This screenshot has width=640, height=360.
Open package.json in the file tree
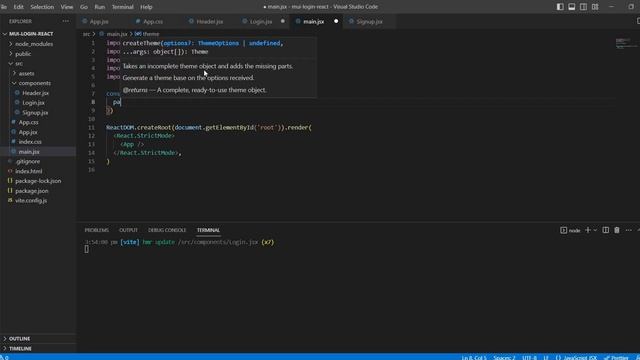pos(32,191)
